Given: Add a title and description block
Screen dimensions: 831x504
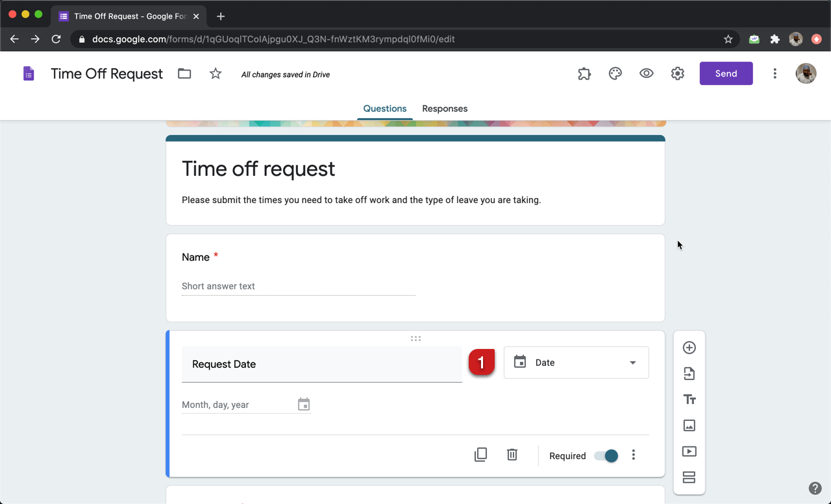Looking at the screenshot, I should pyautogui.click(x=689, y=400).
